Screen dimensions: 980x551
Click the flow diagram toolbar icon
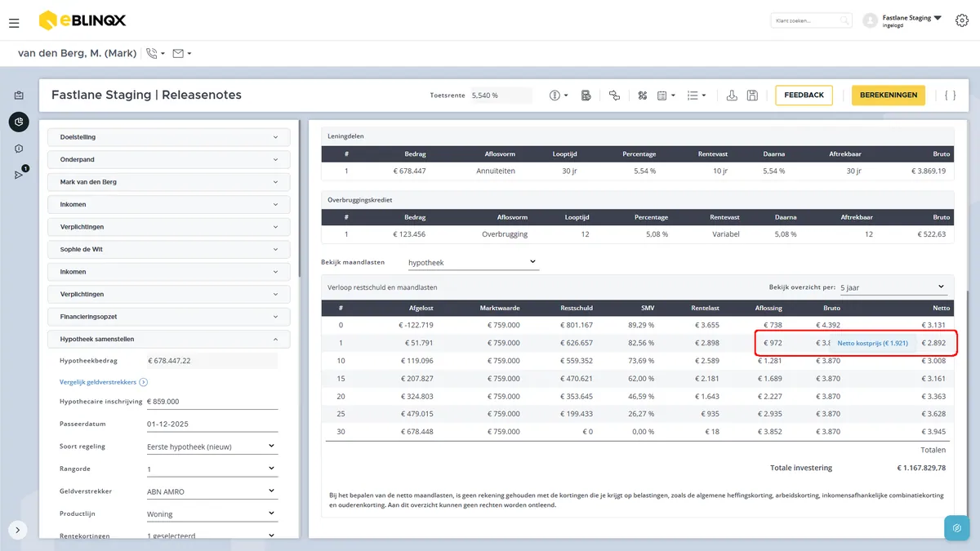(x=615, y=96)
